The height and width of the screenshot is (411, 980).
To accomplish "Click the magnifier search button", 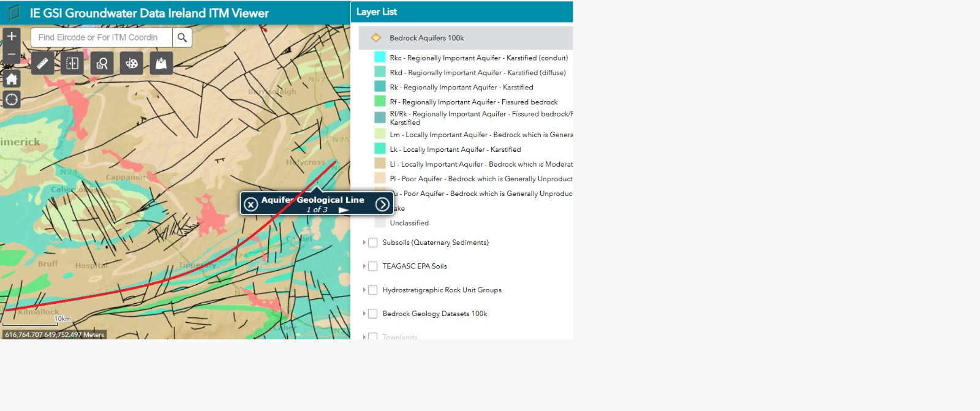I will point(182,37).
